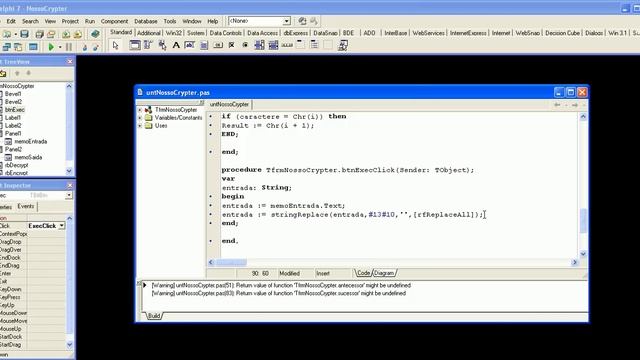Toggle breakpoint on stringReplace line gutter
Screen dimensions: 640x360
coord(211,215)
